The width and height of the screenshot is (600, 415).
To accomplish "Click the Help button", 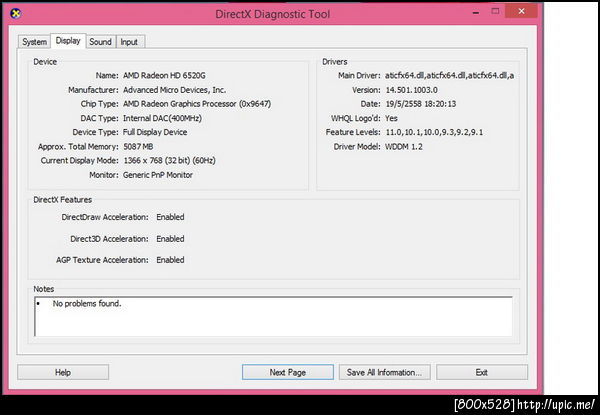I will [63, 372].
